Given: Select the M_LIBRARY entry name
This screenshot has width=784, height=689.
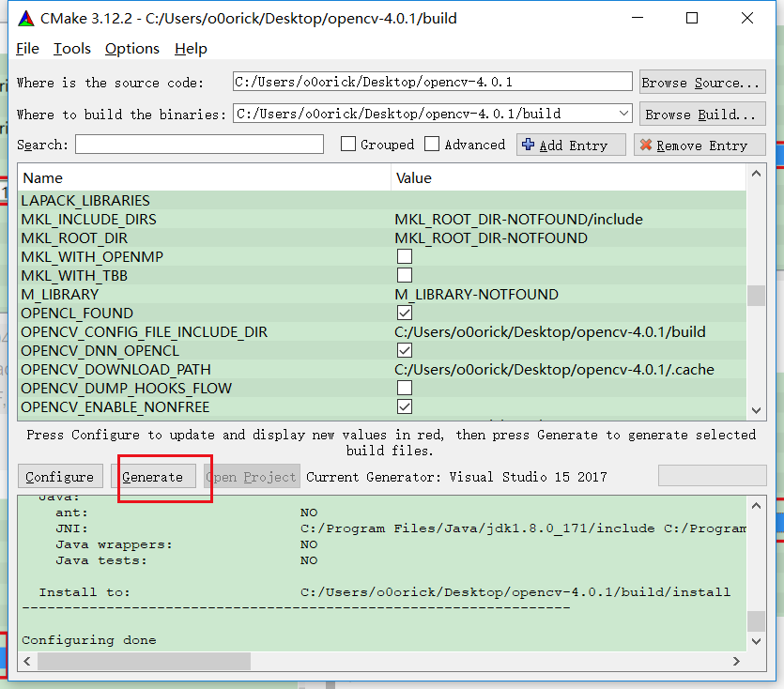Looking at the screenshot, I should [x=59, y=294].
